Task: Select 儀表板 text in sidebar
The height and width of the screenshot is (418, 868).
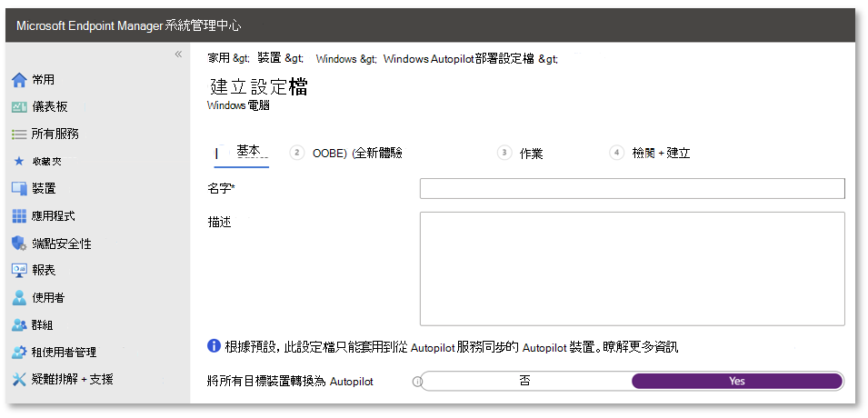Action: [50, 106]
